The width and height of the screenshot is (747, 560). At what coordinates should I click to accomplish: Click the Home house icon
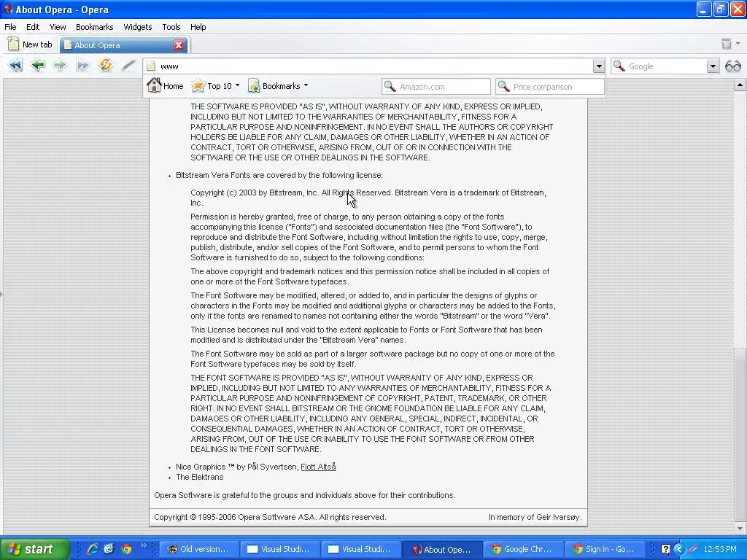click(x=154, y=86)
